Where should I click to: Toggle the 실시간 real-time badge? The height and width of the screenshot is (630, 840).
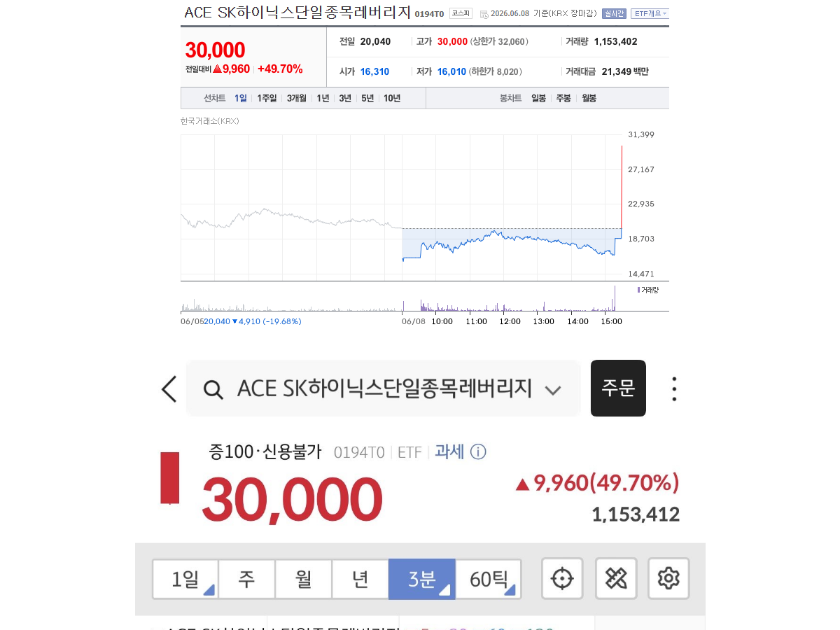coord(614,13)
